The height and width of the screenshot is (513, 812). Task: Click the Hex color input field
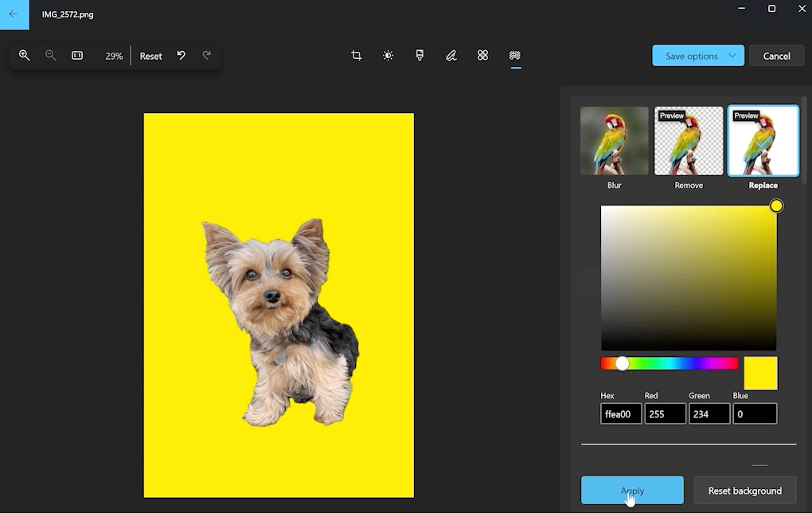coord(621,414)
